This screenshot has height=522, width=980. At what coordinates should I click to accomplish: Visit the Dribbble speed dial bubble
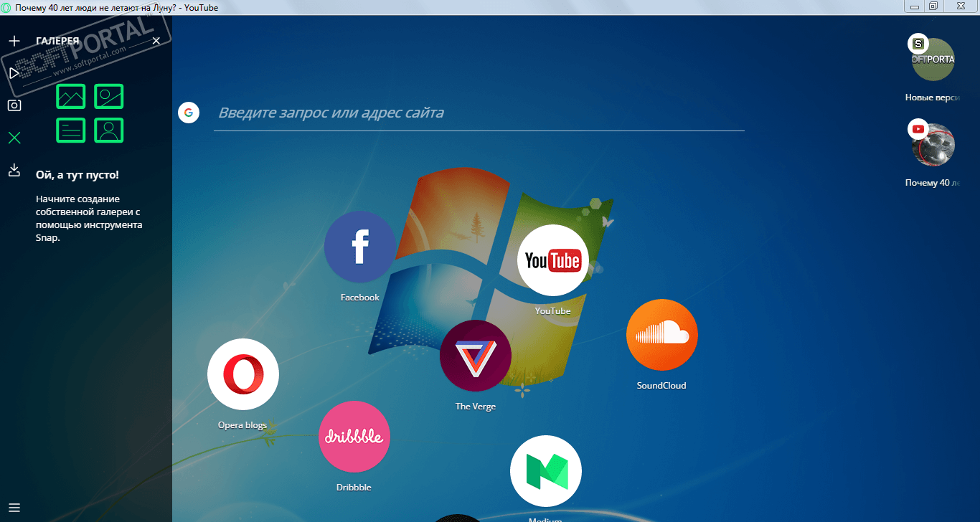coord(354,437)
